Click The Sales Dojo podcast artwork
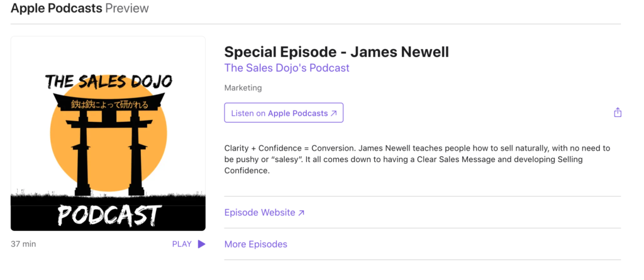Screen dimensions: 644x280 pyautogui.click(x=108, y=134)
